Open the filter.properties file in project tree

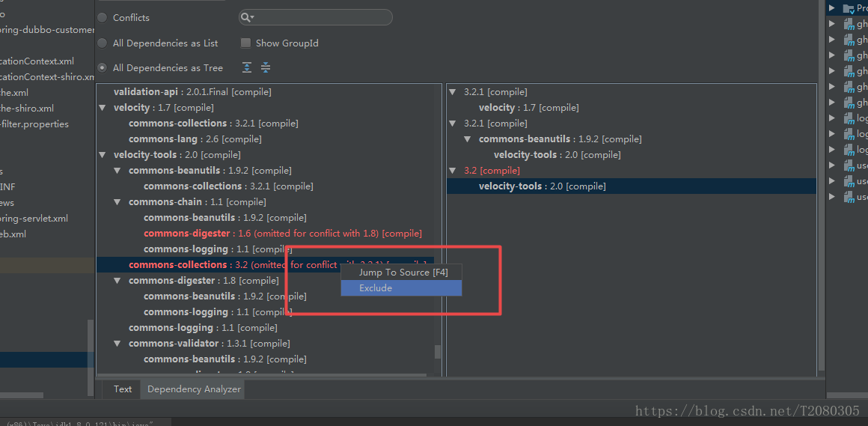click(x=34, y=124)
